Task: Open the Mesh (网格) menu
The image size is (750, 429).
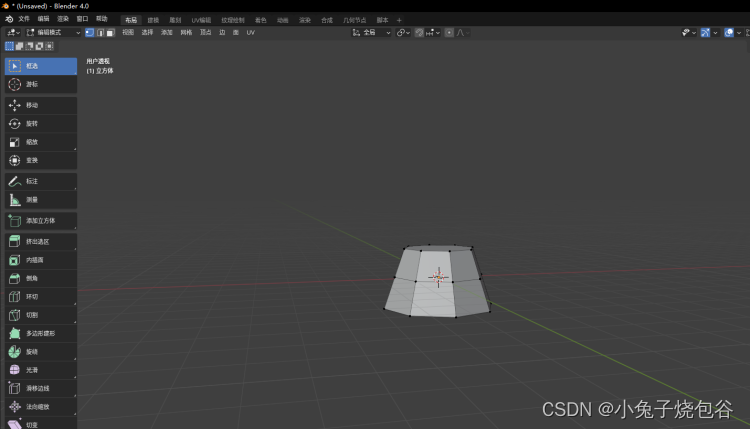Action: (186, 33)
